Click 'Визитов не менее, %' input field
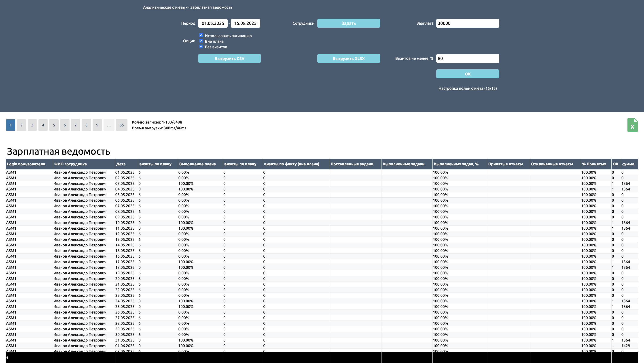Image resolution: width=644 pixels, height=363 pixels. [468, 59]
